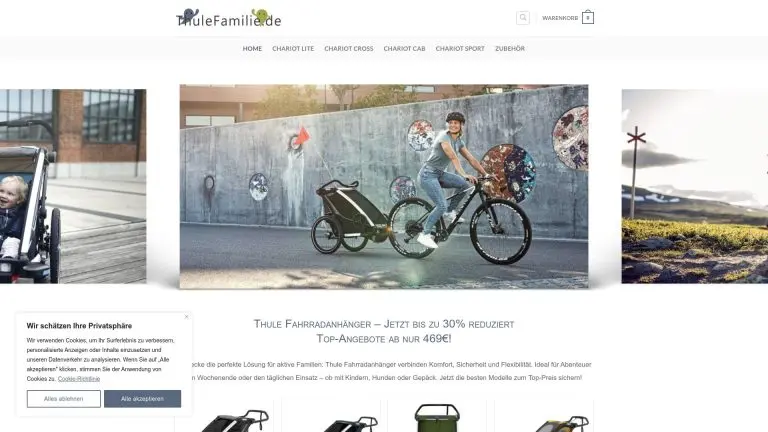
Task: Show next slide with mountain landscape
Action: 695,186
